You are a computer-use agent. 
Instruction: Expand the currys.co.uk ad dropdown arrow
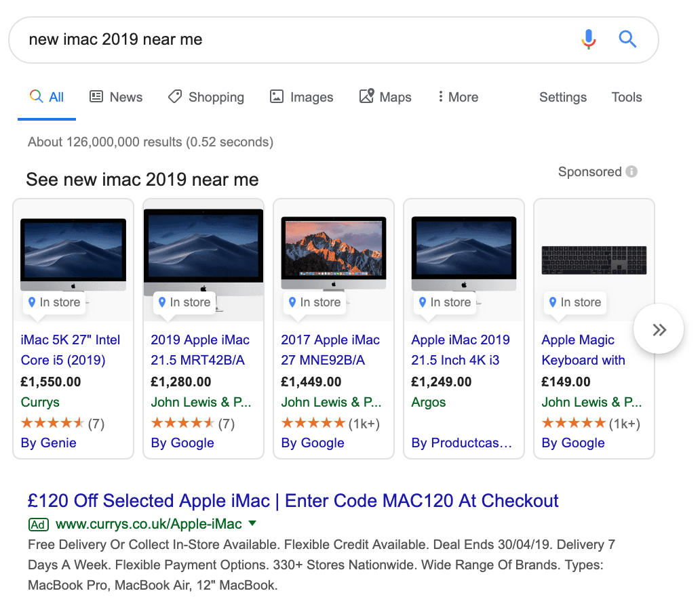tap(253, 523)
